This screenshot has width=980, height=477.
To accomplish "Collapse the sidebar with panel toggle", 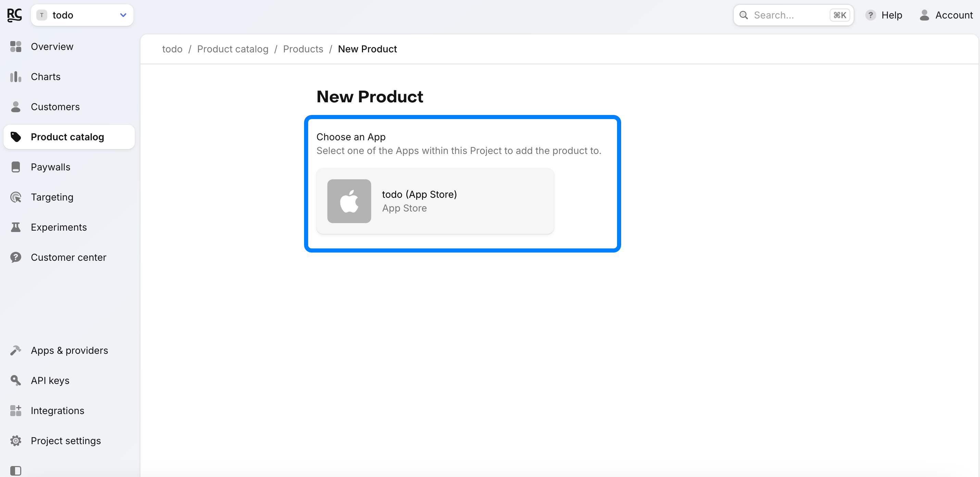I will pos(16,470).
